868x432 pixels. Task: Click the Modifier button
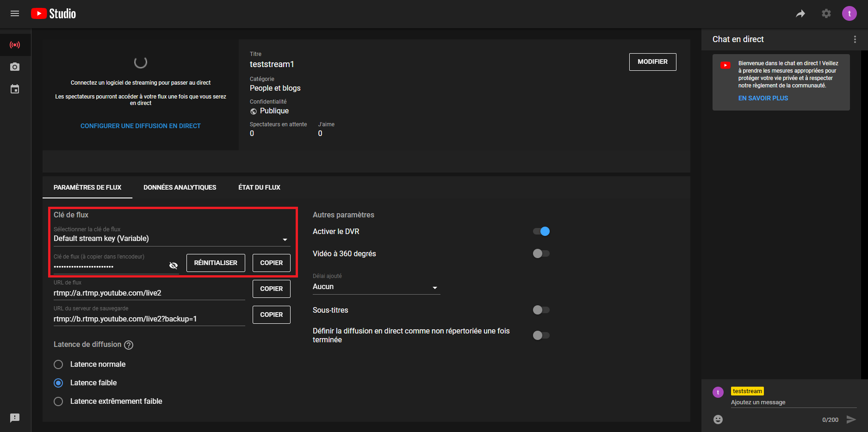coord(652,62)
